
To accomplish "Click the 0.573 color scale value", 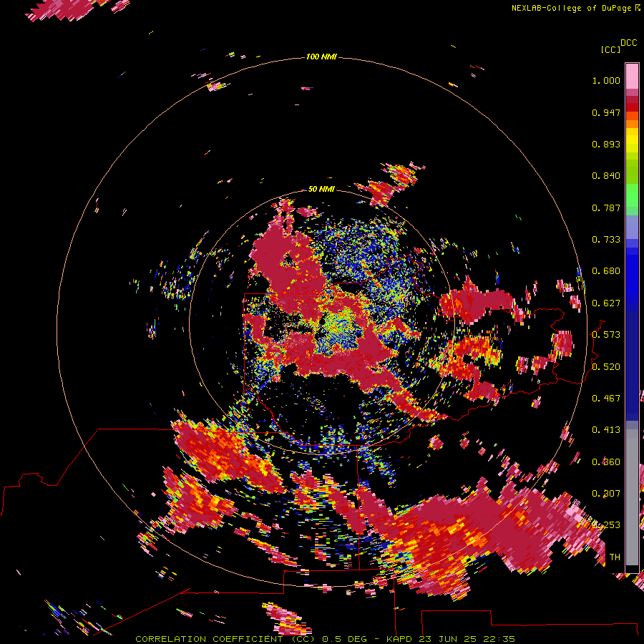I will coord(606,335).
